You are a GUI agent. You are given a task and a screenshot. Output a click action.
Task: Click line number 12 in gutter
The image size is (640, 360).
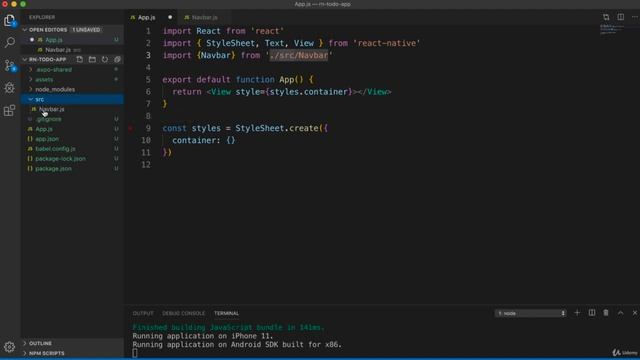pyautogui.click(x=146, y=164)
